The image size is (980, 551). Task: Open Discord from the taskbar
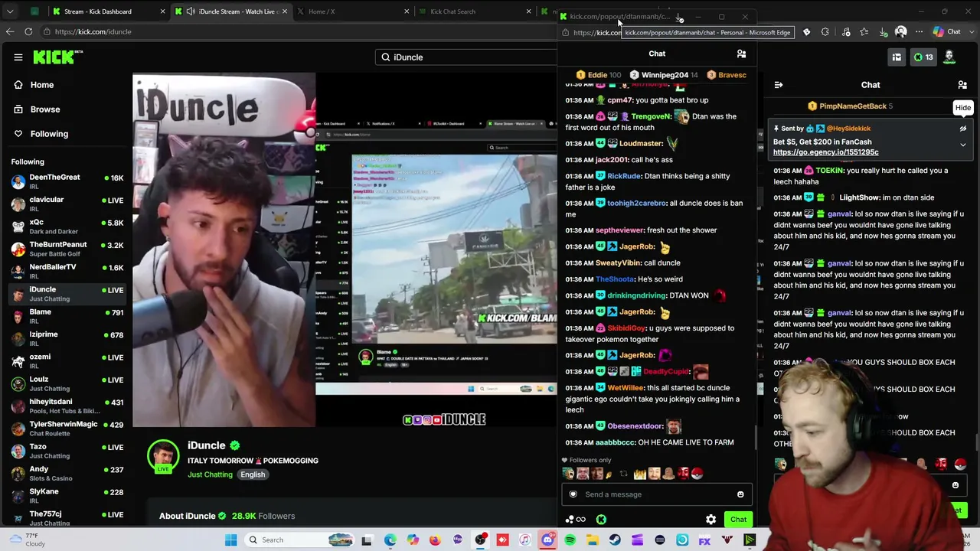pos(547,540)
